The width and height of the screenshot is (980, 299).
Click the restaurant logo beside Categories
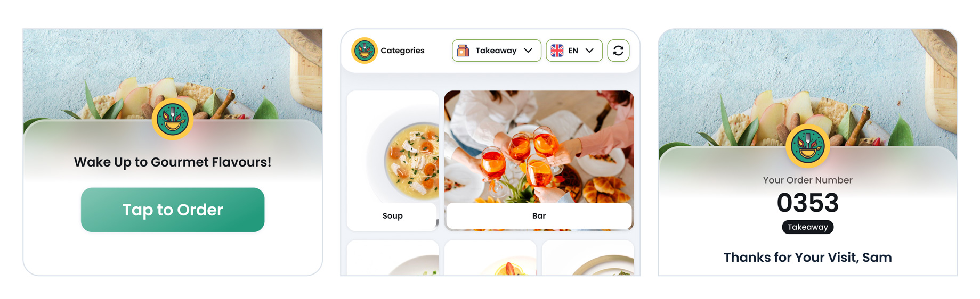(x=365, y=51)
